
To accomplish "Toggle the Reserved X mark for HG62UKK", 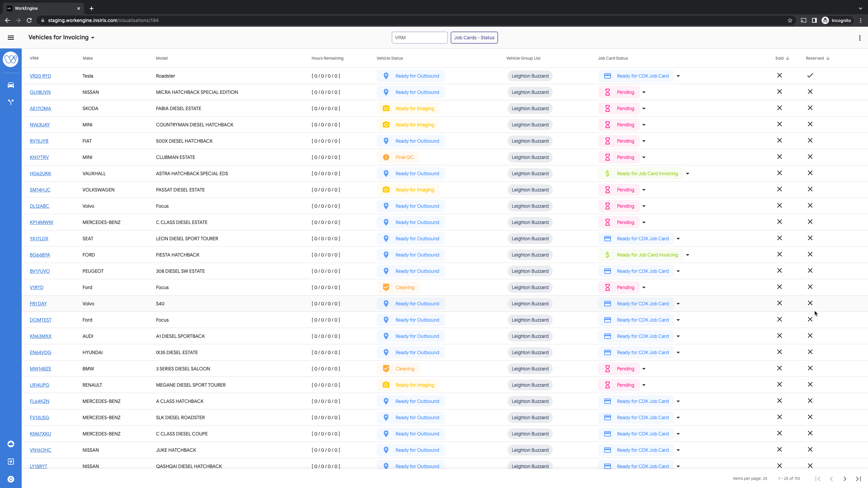I will click(810, 173).
